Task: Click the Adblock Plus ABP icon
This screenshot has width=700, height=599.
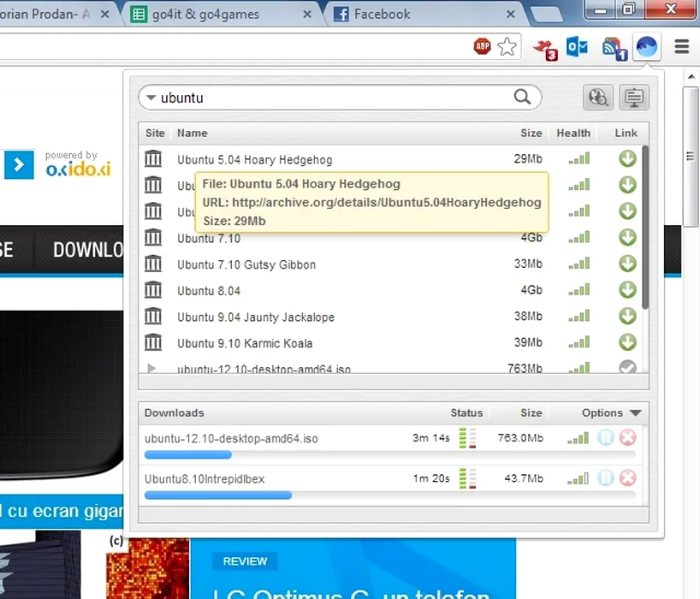Action: click(482, 46)
